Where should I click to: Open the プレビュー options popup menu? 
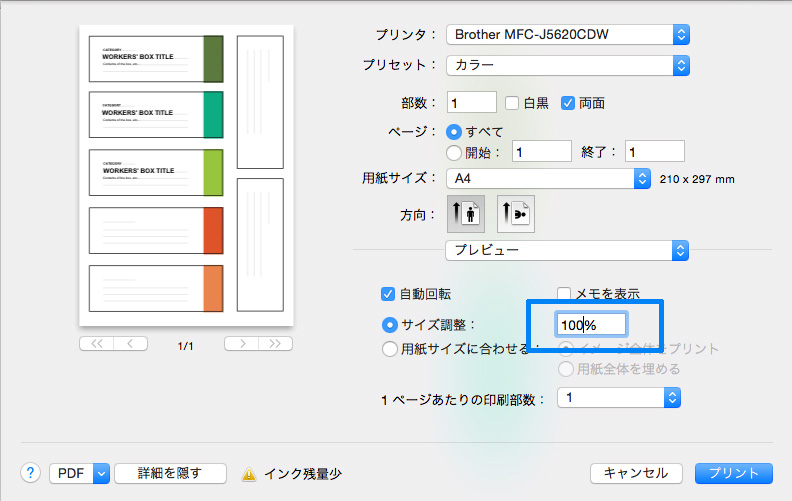pos(567,250)
